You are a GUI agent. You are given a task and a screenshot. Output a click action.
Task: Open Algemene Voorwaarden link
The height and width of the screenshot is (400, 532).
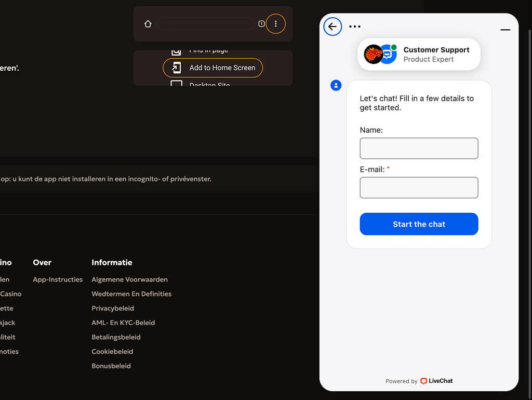(129, 279)
